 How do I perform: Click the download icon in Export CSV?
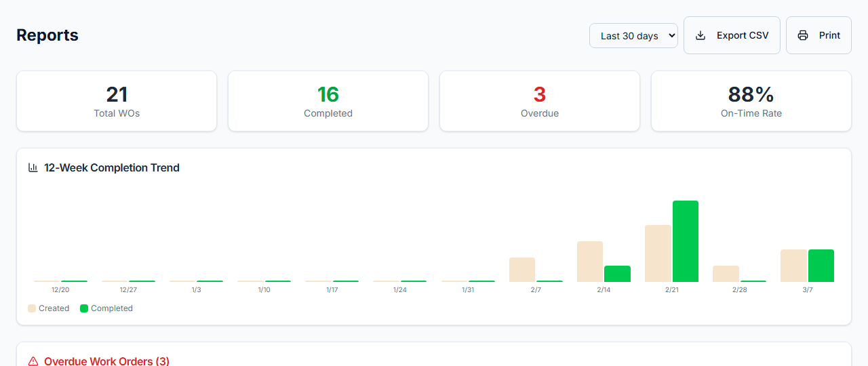point(701,35)
